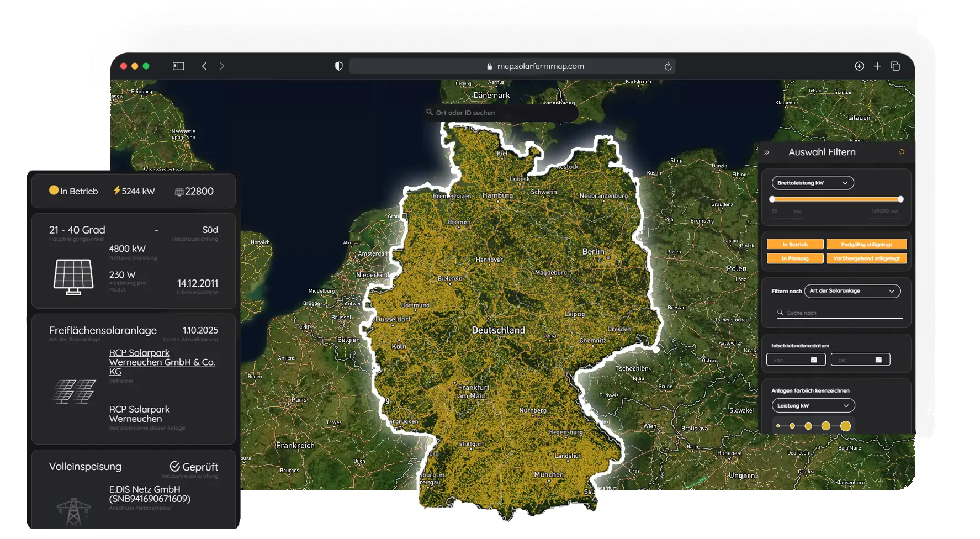
Task: Click the page reload button in the address bar
Action: (x=668, y=66)
